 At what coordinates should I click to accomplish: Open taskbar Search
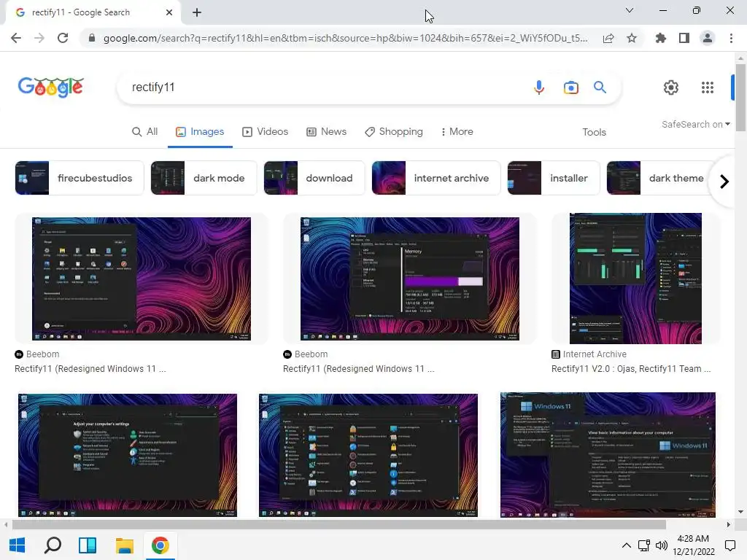point(53,545)
